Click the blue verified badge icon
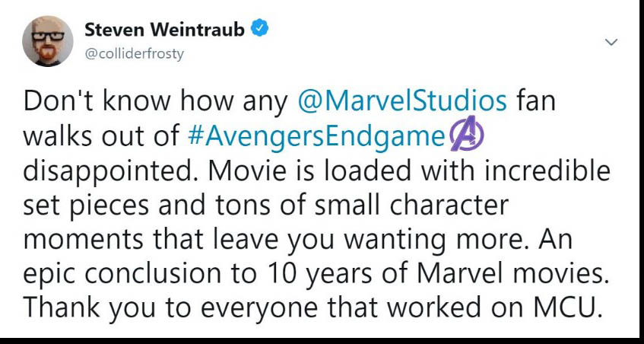This screenshot has width=644, height=344. tap(260, 30)
